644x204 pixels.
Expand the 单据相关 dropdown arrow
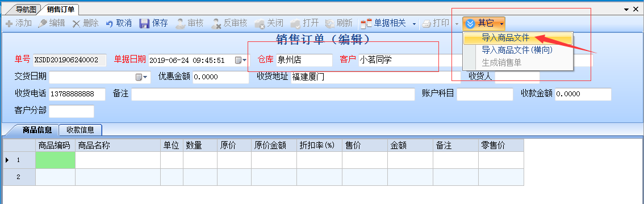point(414,24)
